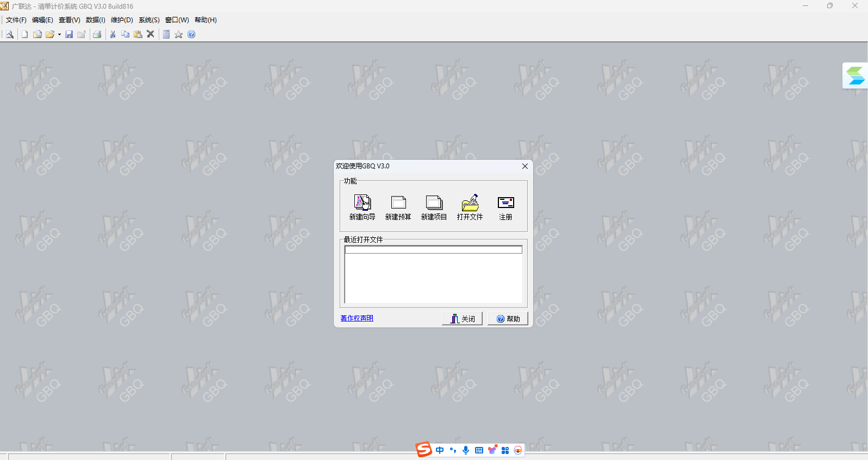This screenshot has height=460, width=868.
Task: Click the copy toolbar icon
Action: click(126, 34)
